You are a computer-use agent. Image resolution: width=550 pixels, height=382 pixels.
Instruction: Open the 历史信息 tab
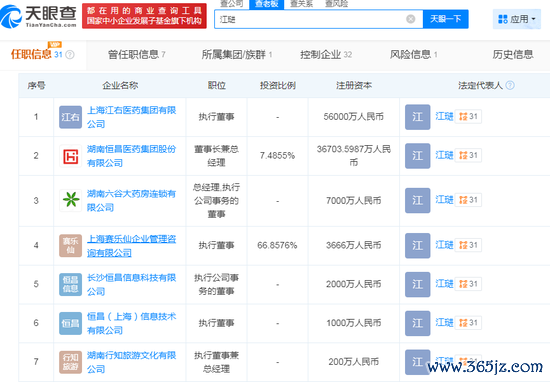tap(513, 54)
